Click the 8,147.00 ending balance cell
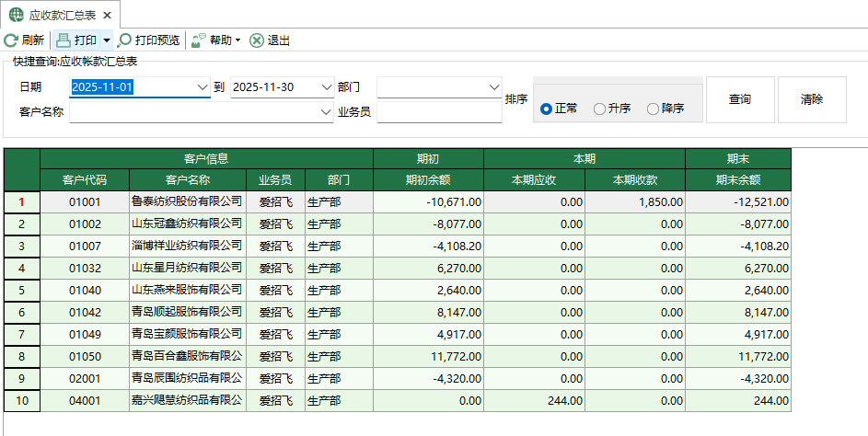Screen dimensions: 868x436 [738, 313]
